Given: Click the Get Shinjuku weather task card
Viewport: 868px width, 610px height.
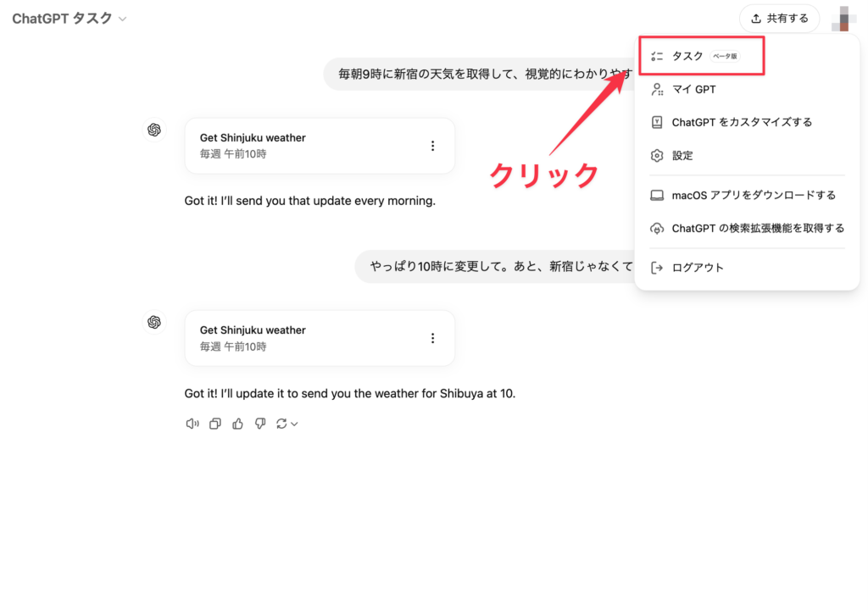Looking at the screenshot, I should pyautogui.click(x=305, y=146).
